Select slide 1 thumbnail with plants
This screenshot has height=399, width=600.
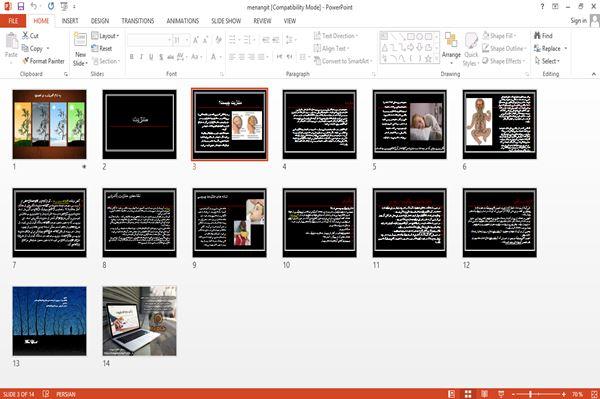click(x=49, y=124)
